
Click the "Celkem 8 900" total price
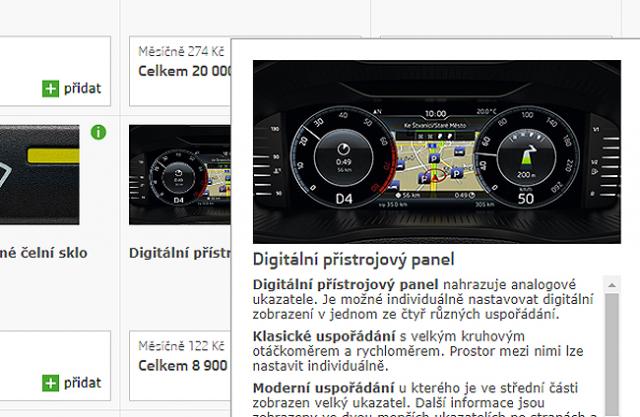point(183,366)
